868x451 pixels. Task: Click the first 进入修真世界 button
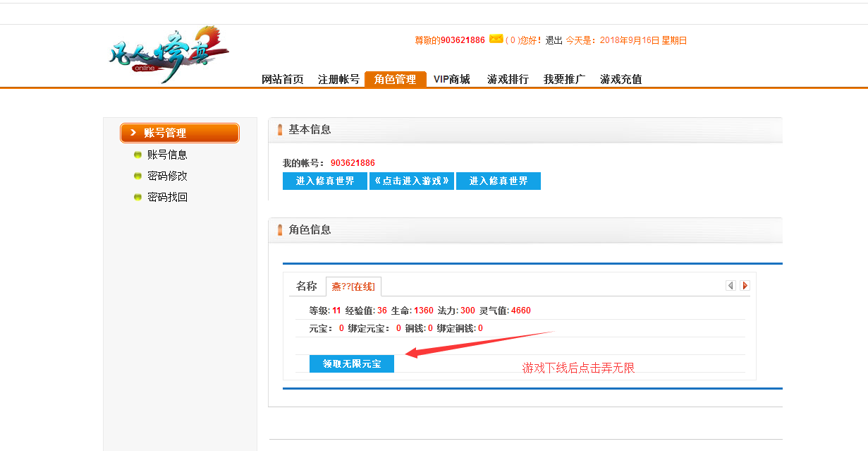pyautogui.click(x=325, y=181)
